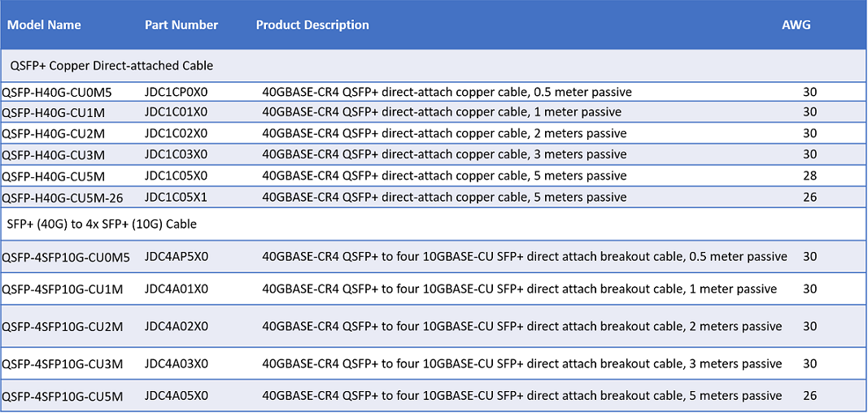Click part number JDC1C03X0
This screenshot has width=868, height=413.
point(176,154)
